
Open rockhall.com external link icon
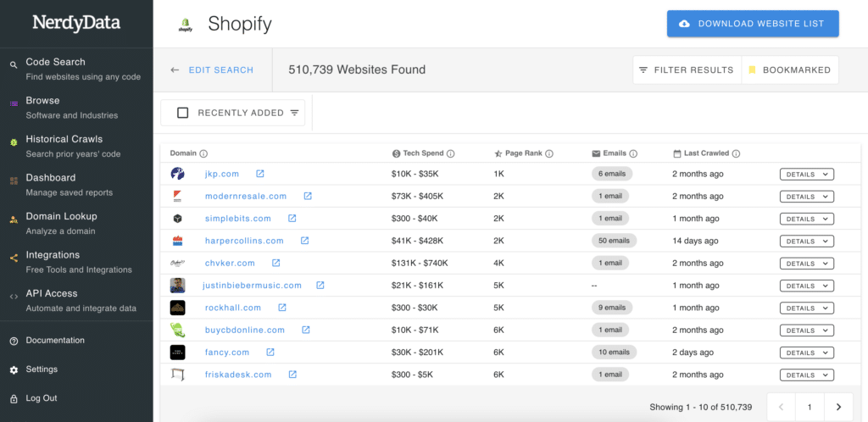point(281,308)
